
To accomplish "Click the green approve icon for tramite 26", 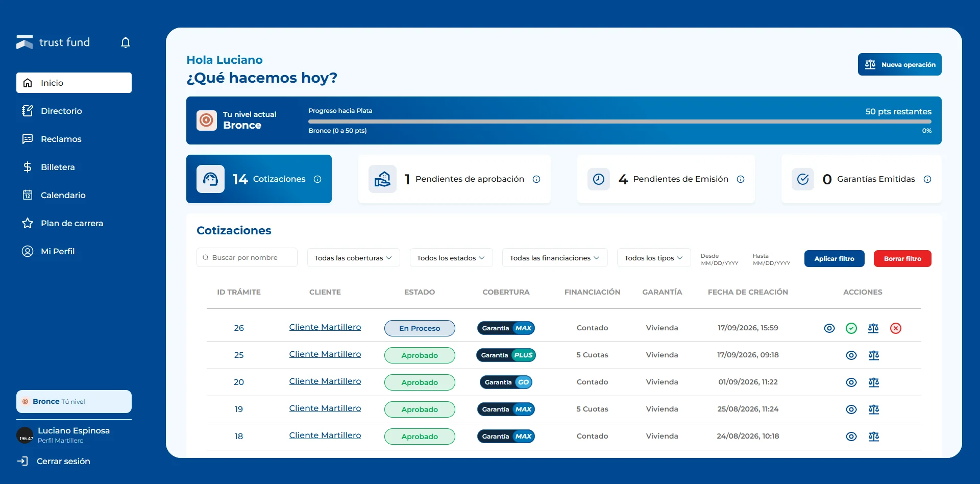I will point(851,328).
